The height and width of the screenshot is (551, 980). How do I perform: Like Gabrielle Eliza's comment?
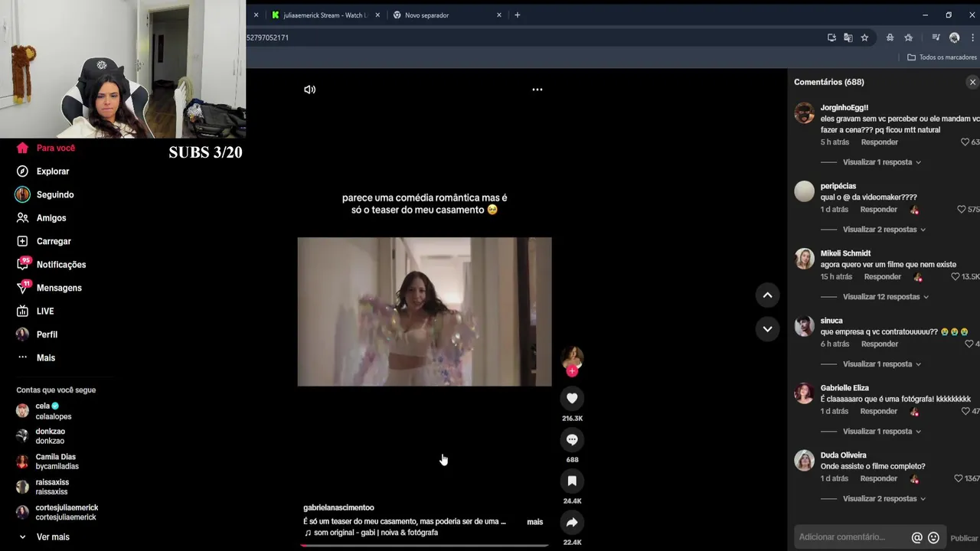point(965,412)
